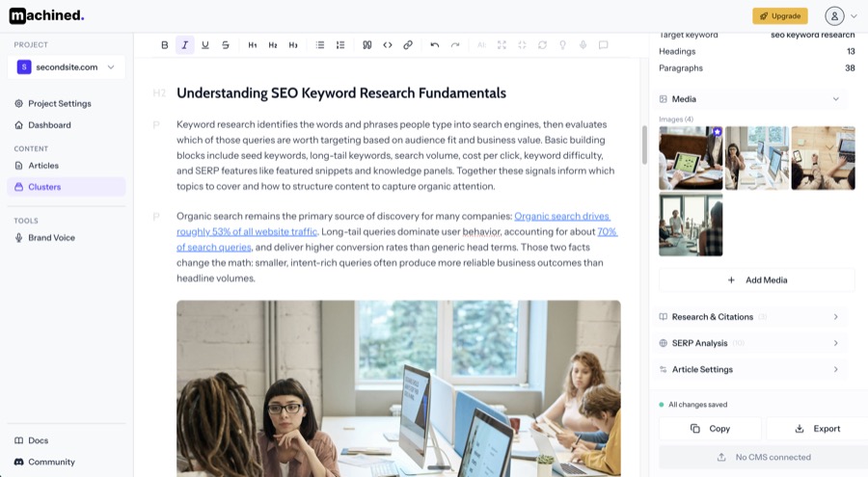Apply H2 heading style
Image resolution: width=868 pixels, height=477 pixels.
(273, 45)
